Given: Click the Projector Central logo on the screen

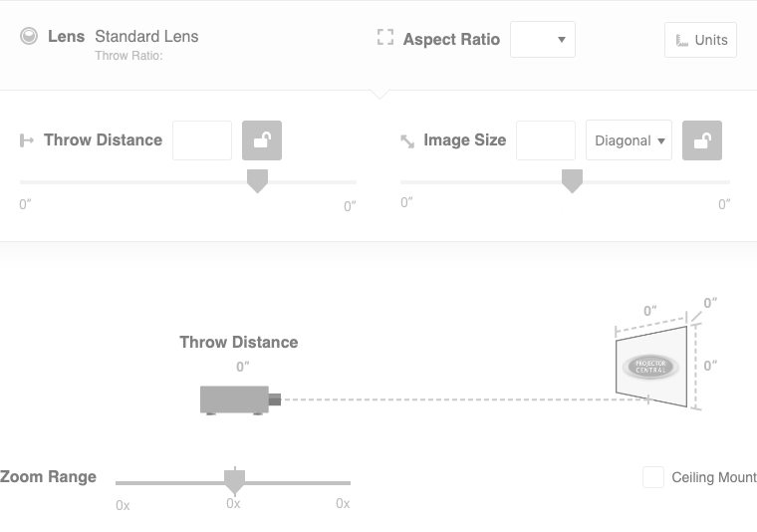Looking at the screenshot, I should tap(650, 367).
